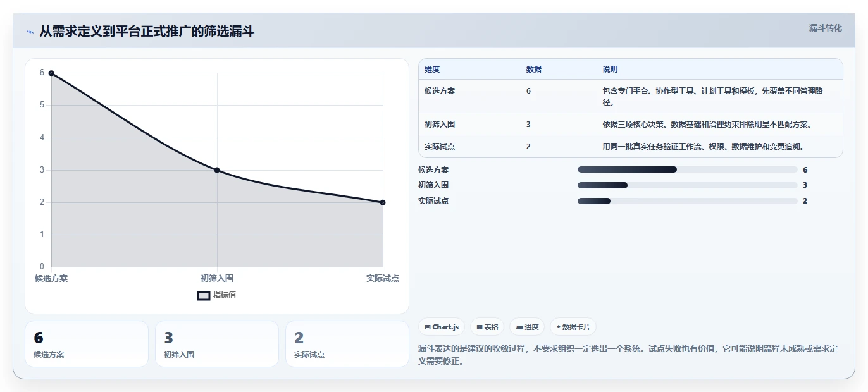The height and width of the screenshot is (392, 868).
Task: Click the 维度 column header
Action: coord(432,70)
